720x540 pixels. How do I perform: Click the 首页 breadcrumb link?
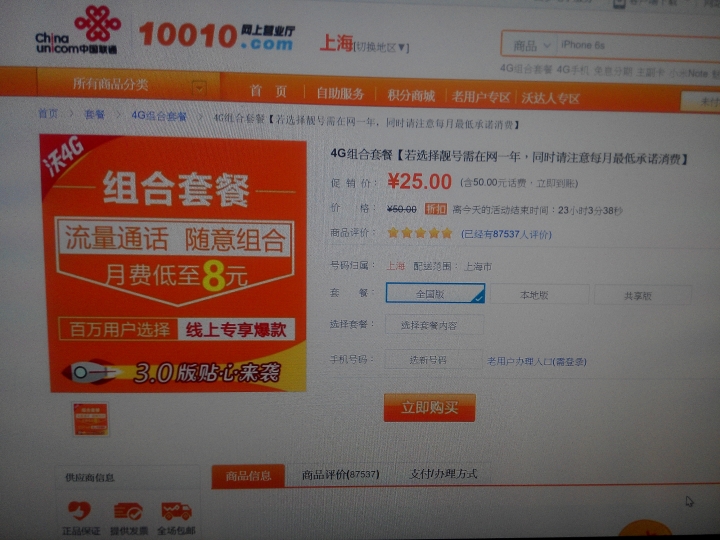[48, 113]
